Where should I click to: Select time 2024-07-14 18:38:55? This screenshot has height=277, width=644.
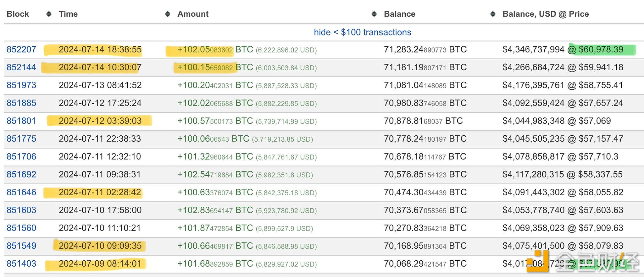point(100,50)
